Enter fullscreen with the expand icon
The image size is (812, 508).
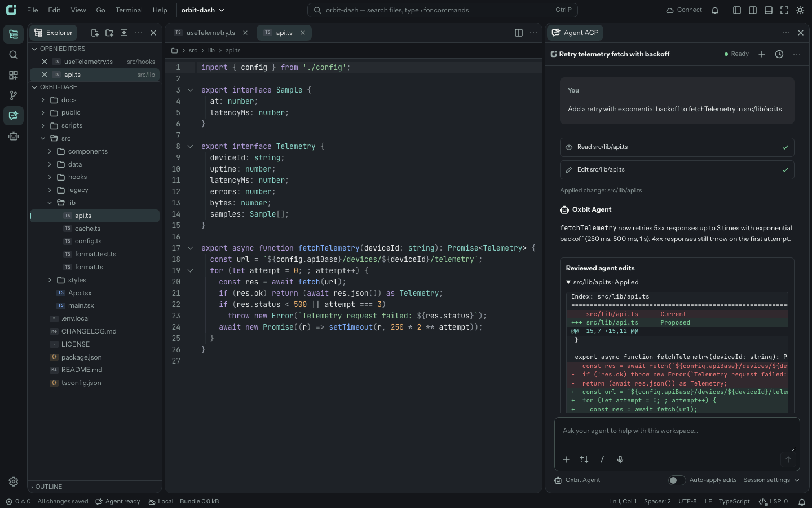pos(784,10)
